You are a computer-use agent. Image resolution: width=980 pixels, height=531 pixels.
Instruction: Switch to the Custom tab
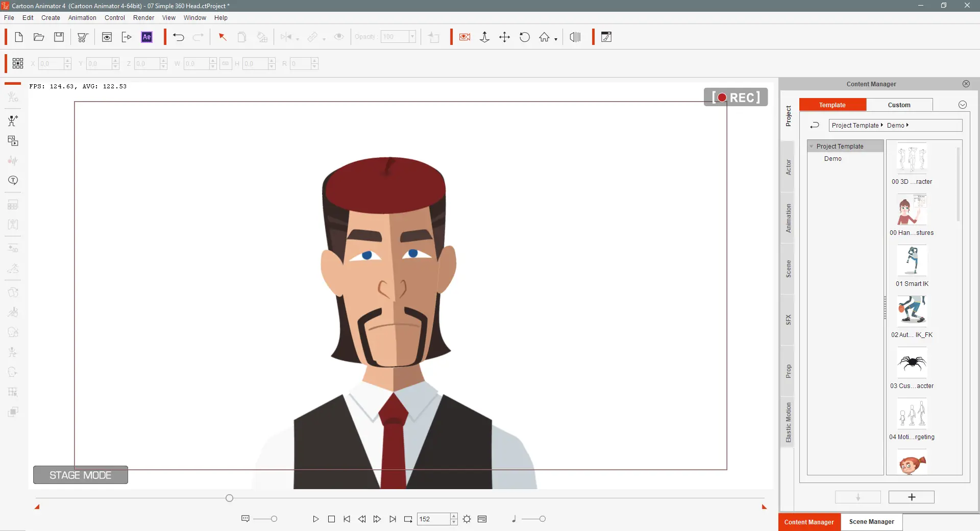[899, 105]
